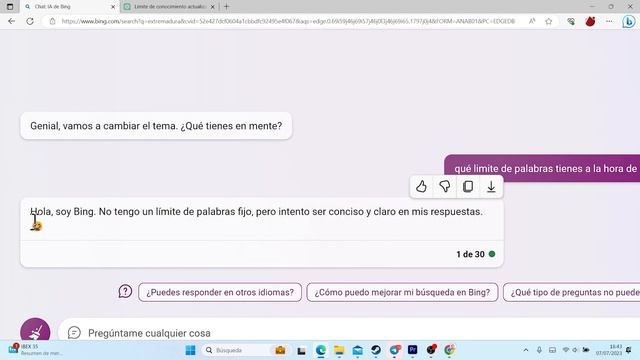Open Edge settings and more menu

609,21
